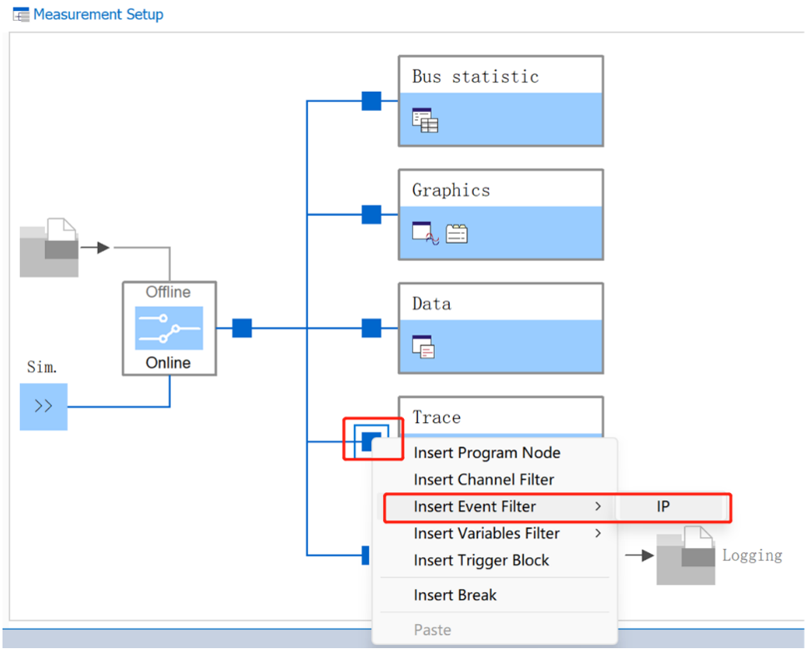Screen dimensions: 812x654
Task: Click the Sim. fast-forward block
Action: [43, 407]
